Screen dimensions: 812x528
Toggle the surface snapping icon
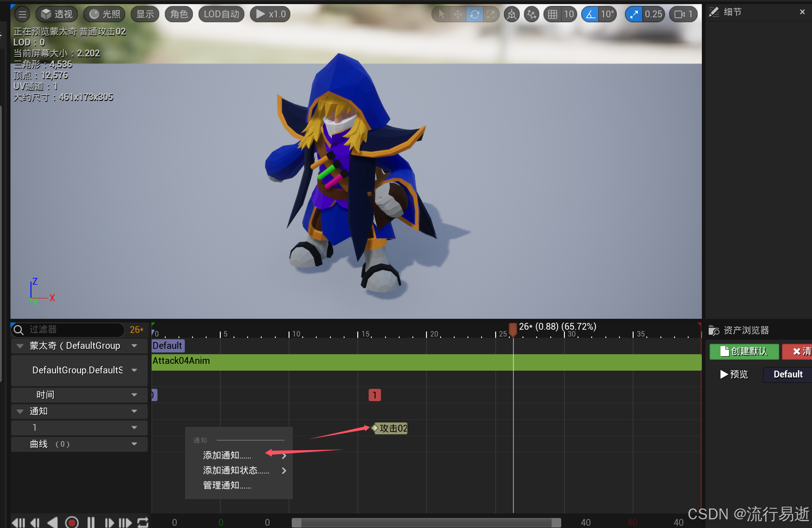[531, 15]
